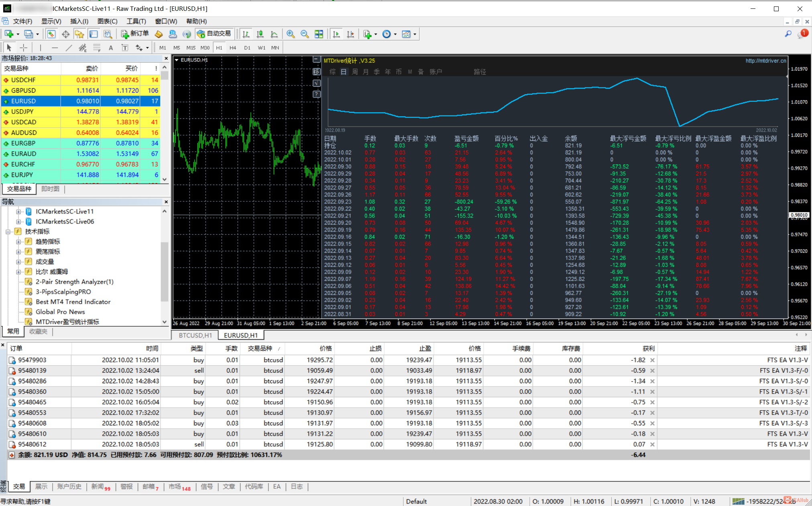This screenshot has width=812, height=506.
Task: Open the tile windows grid icon
Action: tap(319, 34)
